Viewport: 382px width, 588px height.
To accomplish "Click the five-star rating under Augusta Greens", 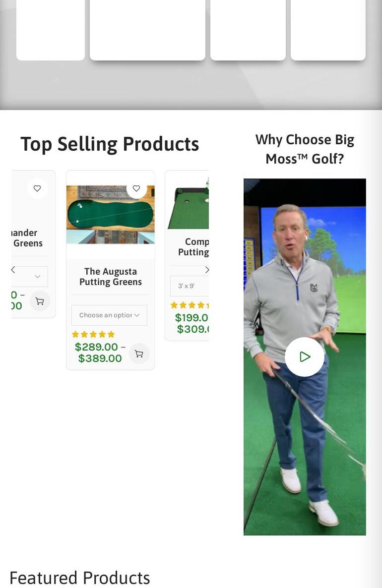I will click(93, 334).
